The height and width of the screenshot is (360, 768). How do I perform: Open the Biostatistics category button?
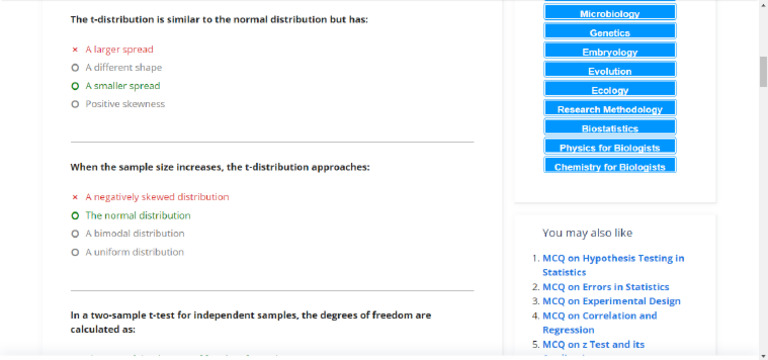(x=610, y=127)
